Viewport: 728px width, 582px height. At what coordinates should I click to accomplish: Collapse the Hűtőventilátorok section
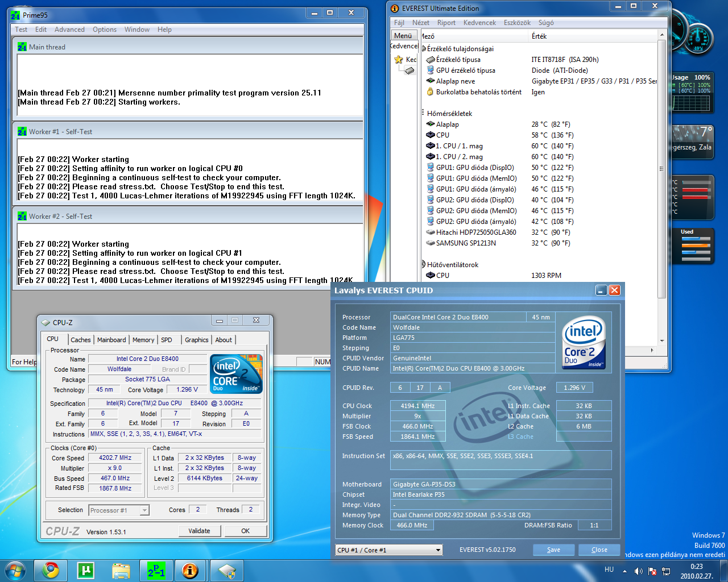[423, 265]
